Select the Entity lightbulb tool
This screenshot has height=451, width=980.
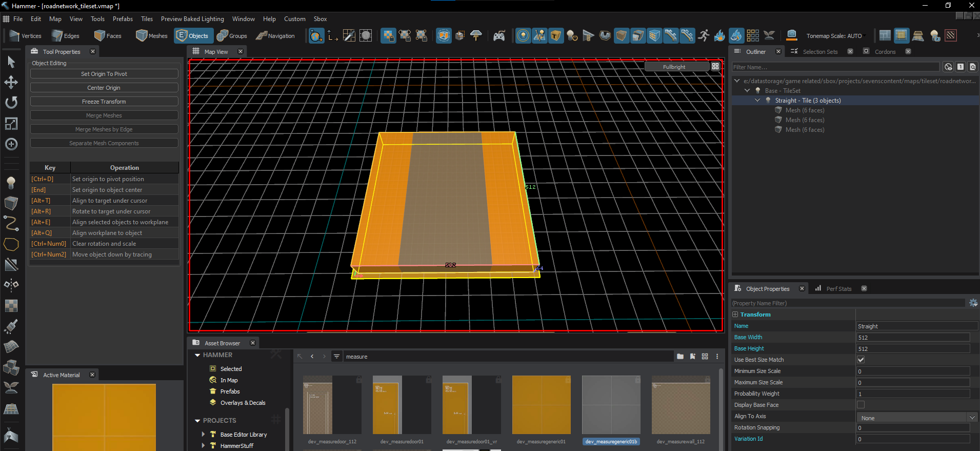[x=11, y=183]
